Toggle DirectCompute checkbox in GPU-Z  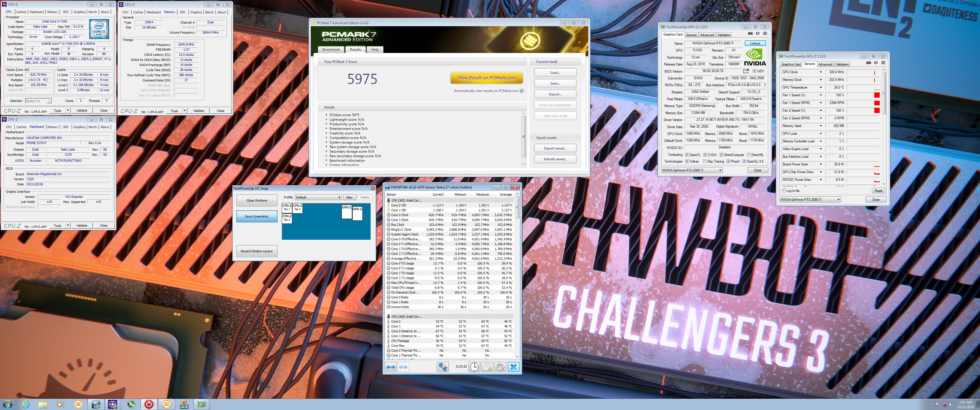coord(721,155)
